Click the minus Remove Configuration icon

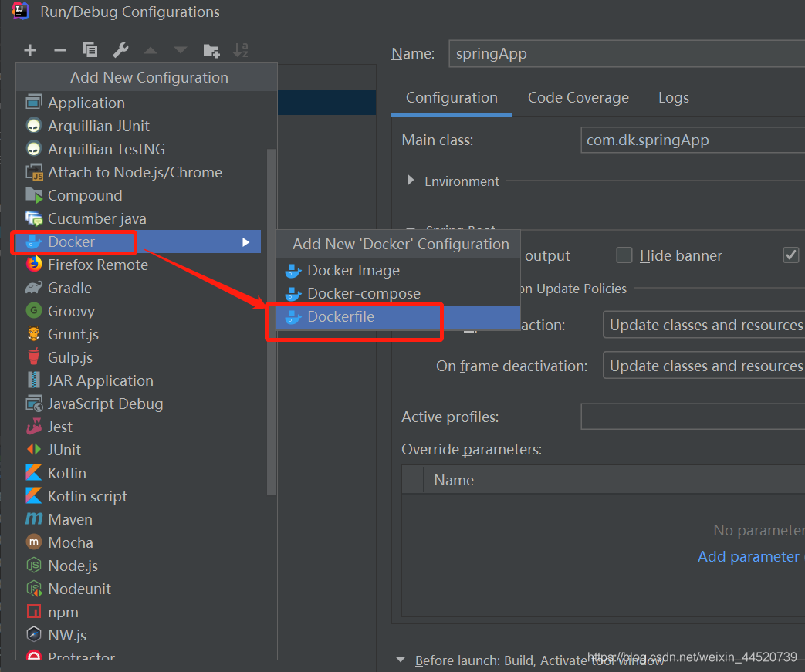point(60,50)
